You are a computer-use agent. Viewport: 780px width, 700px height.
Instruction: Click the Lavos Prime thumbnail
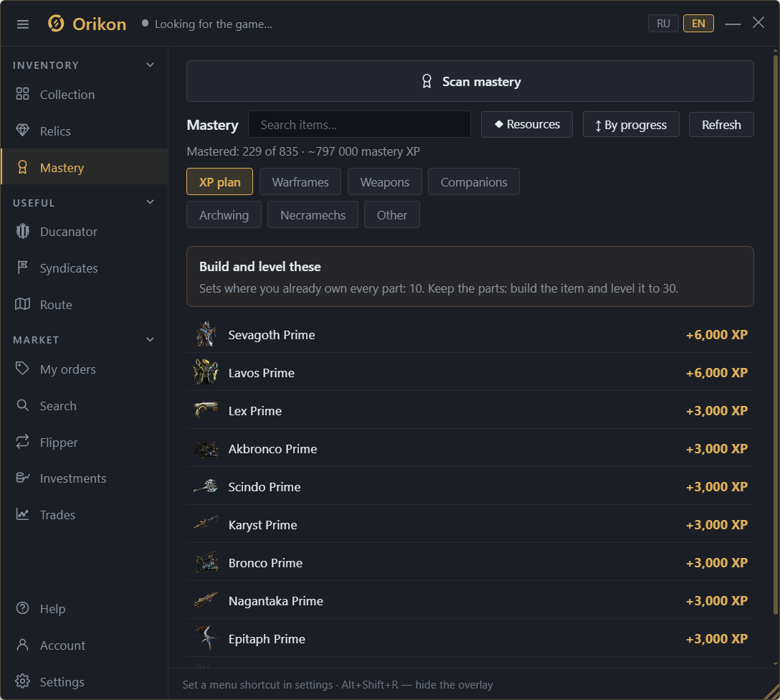point(206,372)
